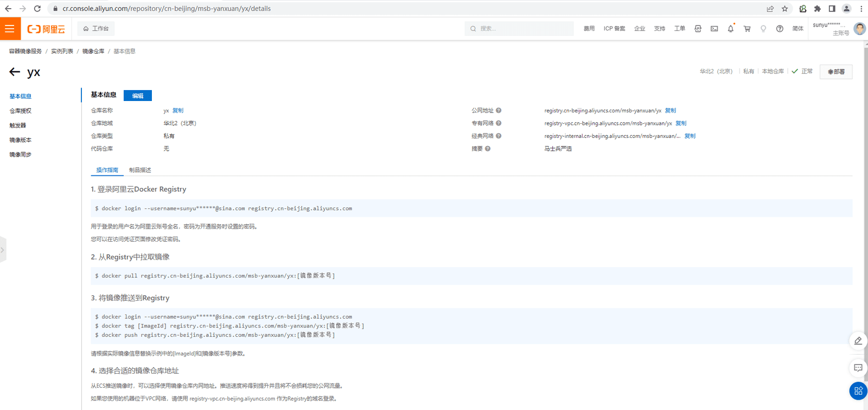Image resolution: width=868 pixels, height=410 pixels.
Task: Copy the 公网地址 registry address
Action: pyautogui.click(x=671, y=111)
